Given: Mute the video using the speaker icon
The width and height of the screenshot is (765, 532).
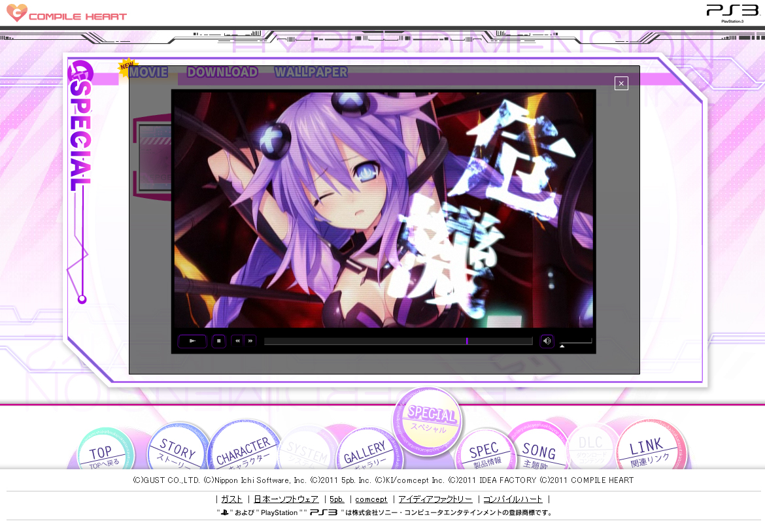Looking at the screenshot, I should [547, 341].
